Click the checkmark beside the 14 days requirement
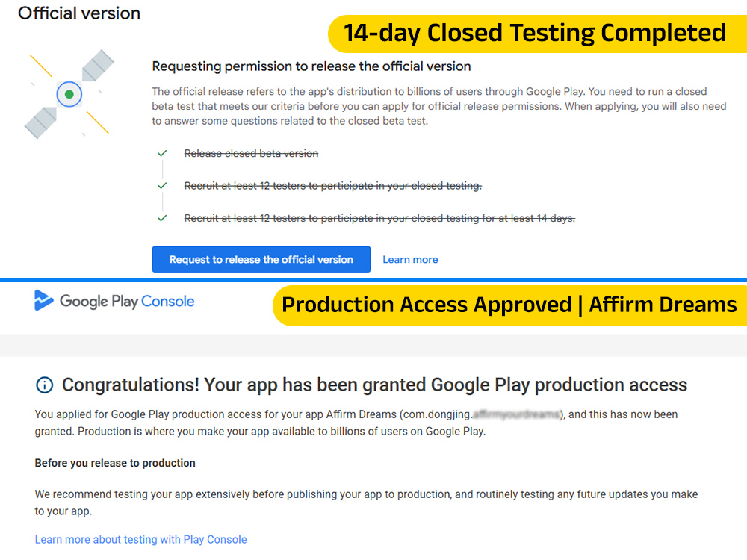 (162, 218)
